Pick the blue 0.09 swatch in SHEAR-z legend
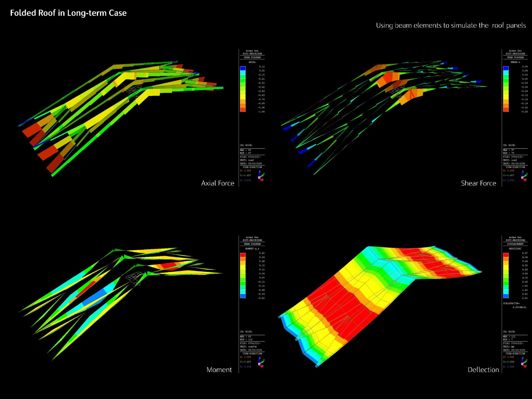Screen dimensions: 532x399 pyautogui.click(x=506, y=68)
